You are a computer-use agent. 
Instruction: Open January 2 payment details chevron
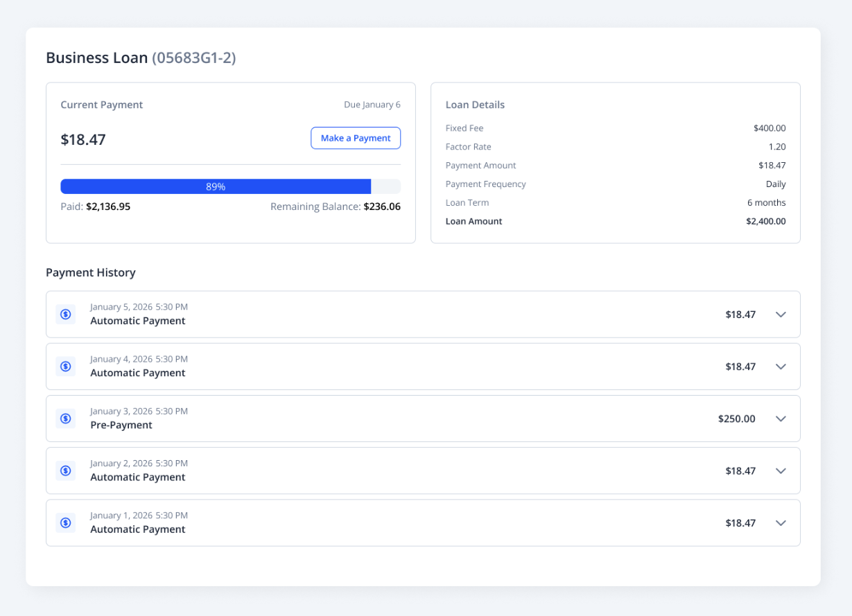click(781, 470)
